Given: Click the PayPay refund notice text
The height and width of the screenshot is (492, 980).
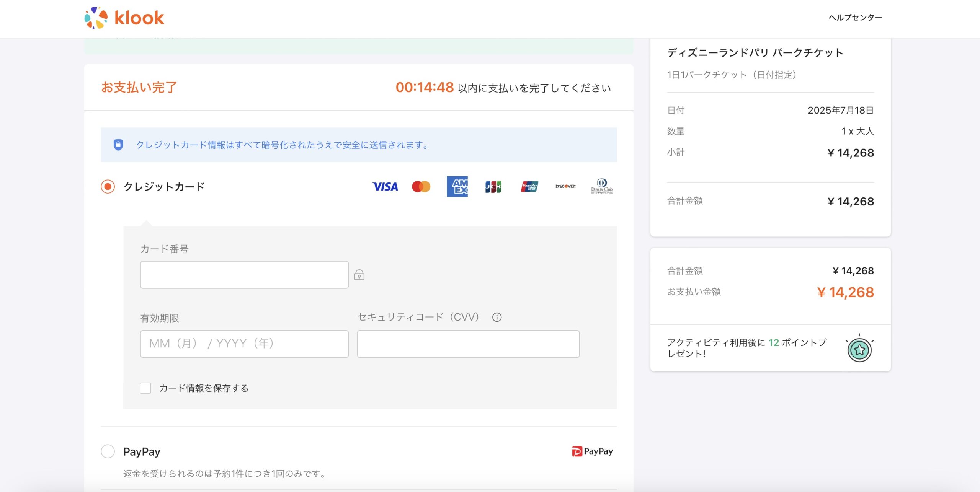Looking at the screenshot, I should pos(225,474).
